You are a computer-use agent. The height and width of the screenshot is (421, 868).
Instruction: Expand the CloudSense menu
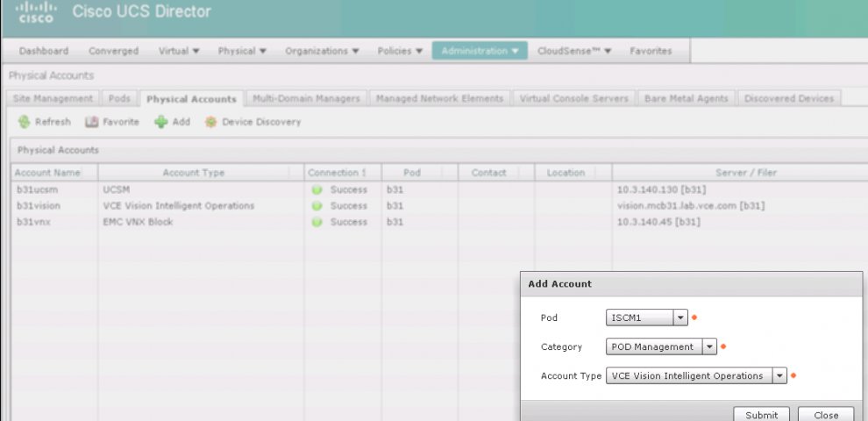574,51
